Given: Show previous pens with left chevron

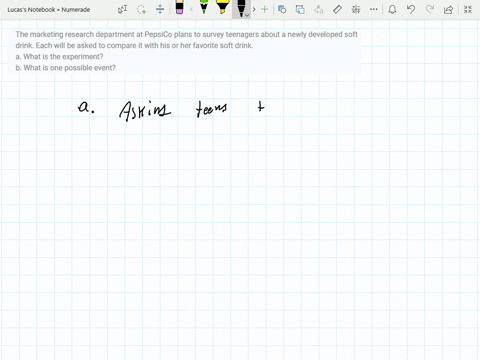Looking at the screenshot, I should click(191, 9).
